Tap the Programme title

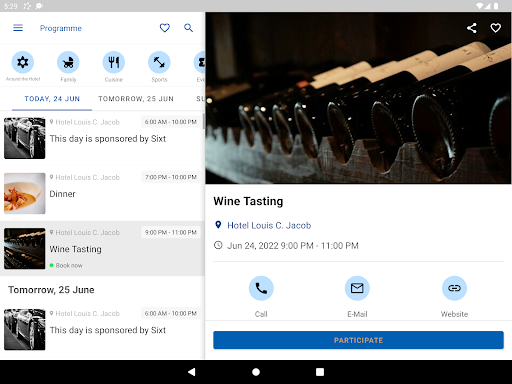point(61,28)
